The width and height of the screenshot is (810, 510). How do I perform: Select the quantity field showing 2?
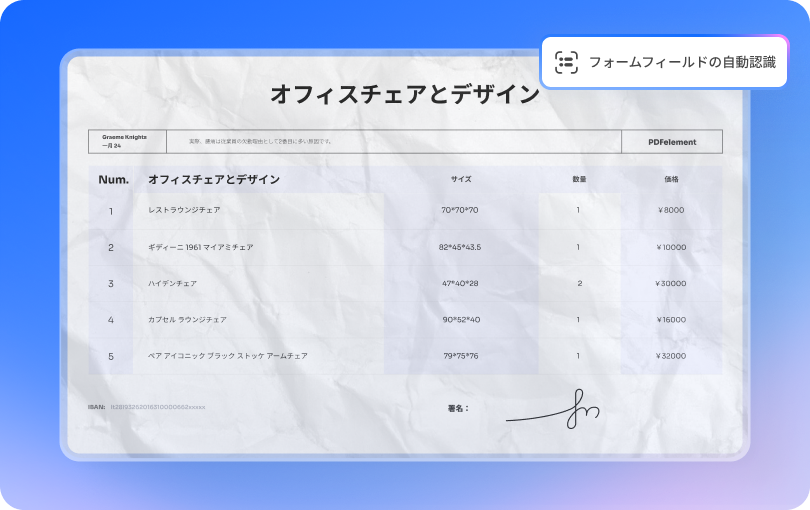(579, 283)
